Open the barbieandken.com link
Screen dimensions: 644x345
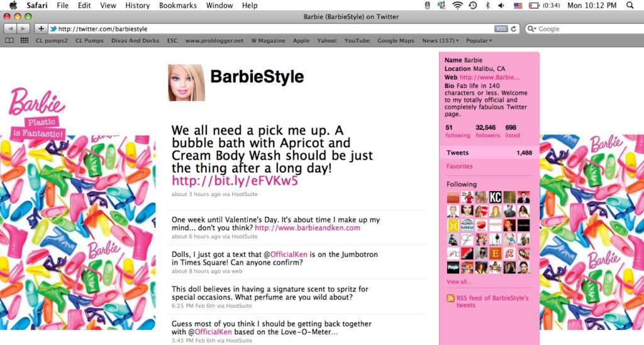point(307,227)
